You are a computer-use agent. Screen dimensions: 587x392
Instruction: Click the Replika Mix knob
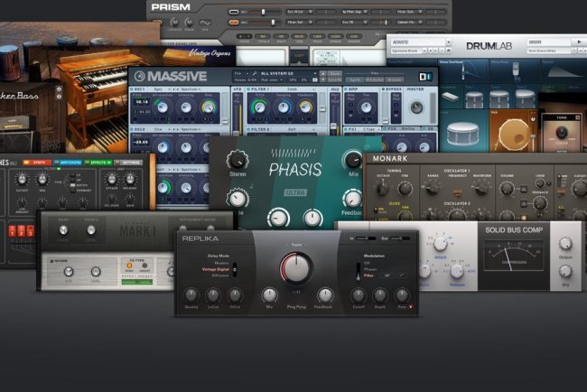point(269,295)
